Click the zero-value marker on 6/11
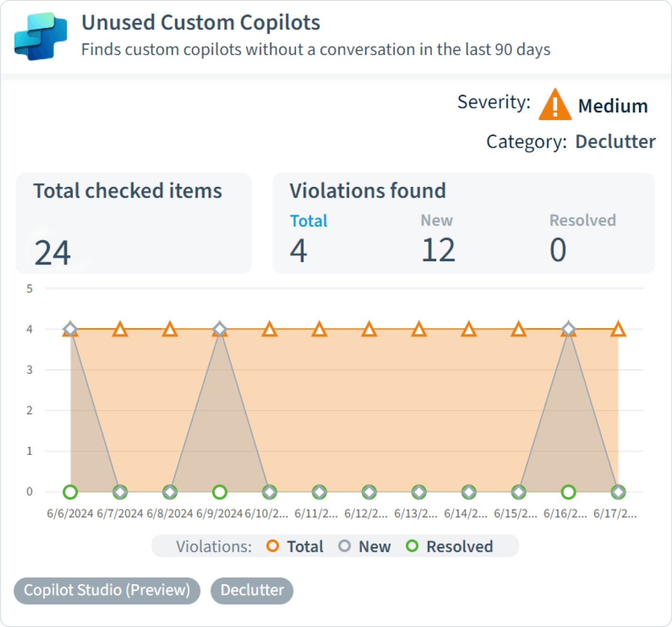The height and width of the screenshot is (627, 672). click(x=320, y=492)
